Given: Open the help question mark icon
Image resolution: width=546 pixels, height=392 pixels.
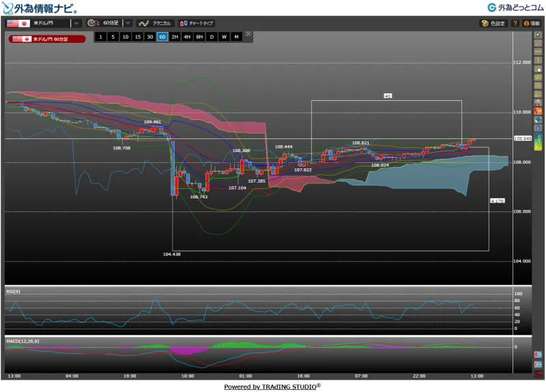Looking at the screenshot, I should pos(515,23).
